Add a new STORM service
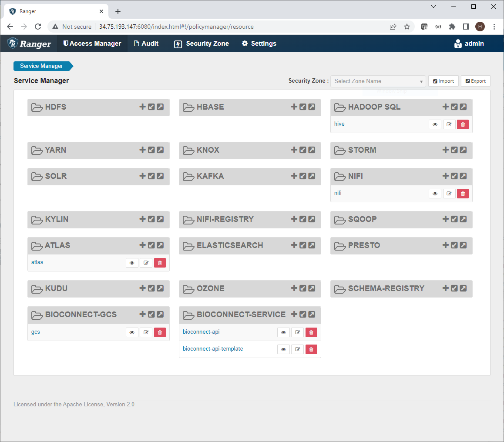The image size is (504, 442). (x=445, y=150)
